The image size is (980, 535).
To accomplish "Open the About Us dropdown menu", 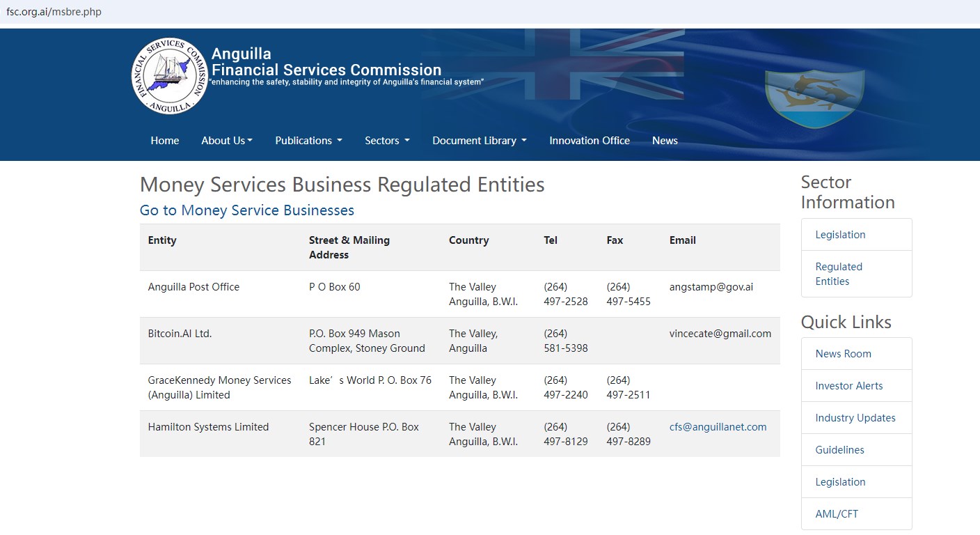I will [x=227, y=141].
